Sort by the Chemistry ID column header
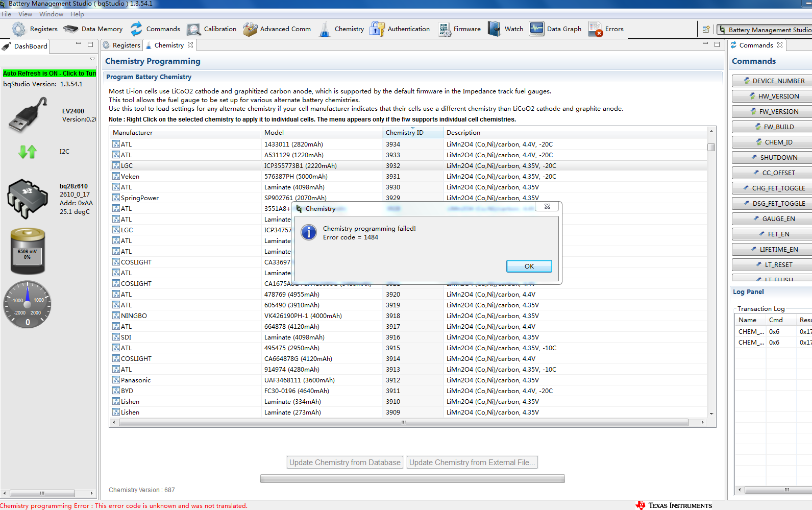 tap(413, 133)
